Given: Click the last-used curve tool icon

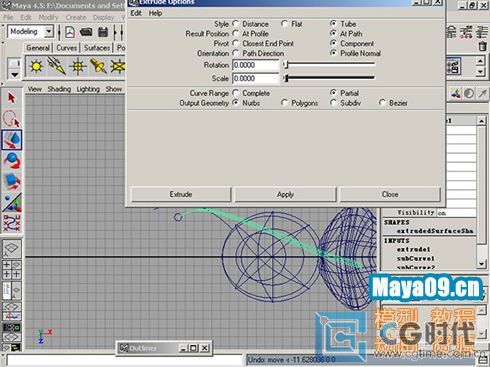Looking at the screenshot, I should 12,223.
